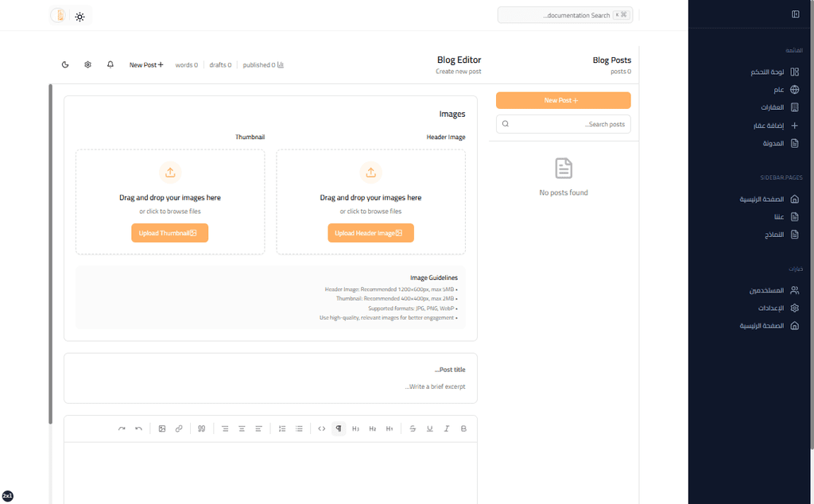The height and width of the screenshot is (504, 814).
Task: Insert a code block
Action: (x=322, y=428)
